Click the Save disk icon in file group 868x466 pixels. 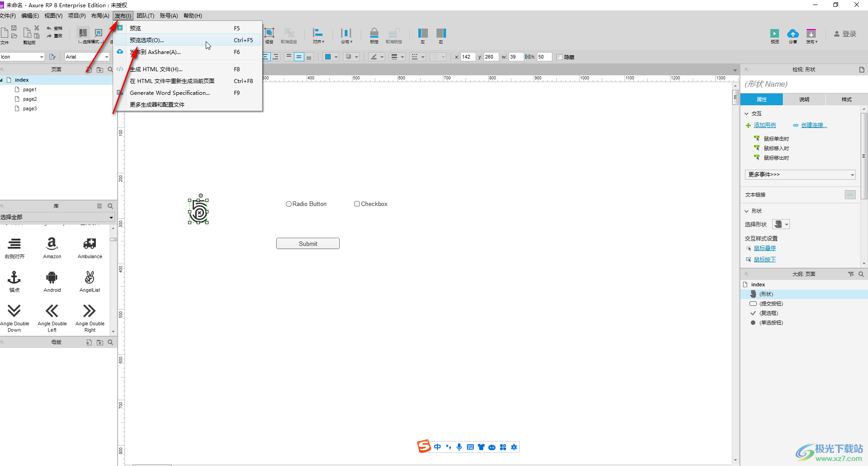(x=14, y=28)
